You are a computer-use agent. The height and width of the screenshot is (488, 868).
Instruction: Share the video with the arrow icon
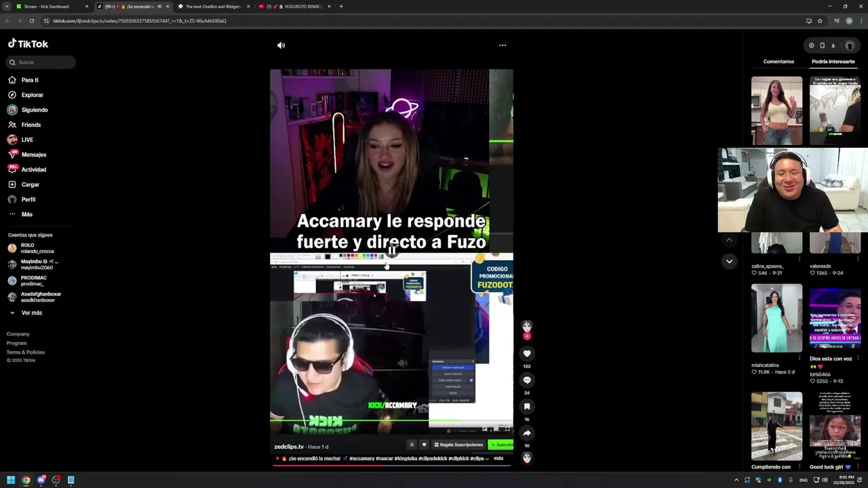pos(527,433)
